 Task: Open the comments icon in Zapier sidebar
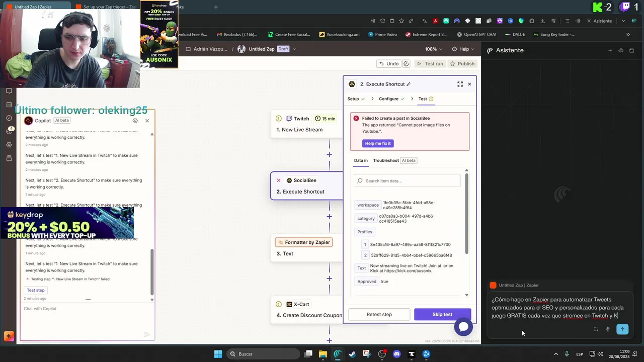pos(9,91)
